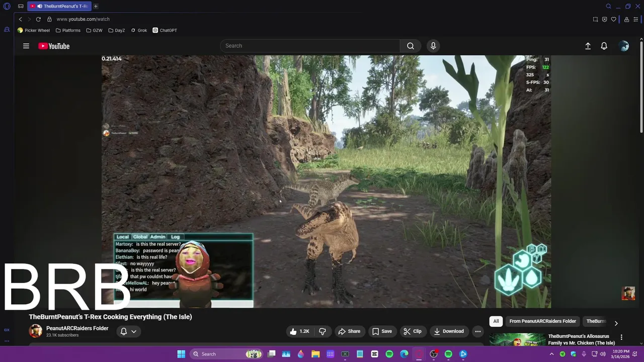The width and height of the screenshot is (644, 362).
Task: Open the Picker Wheel bookmark
Action: [x=34, y=30]
